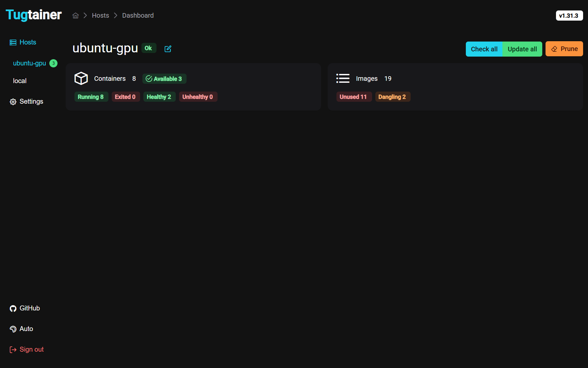Click the Hosts server icon

tap(13, 43)
